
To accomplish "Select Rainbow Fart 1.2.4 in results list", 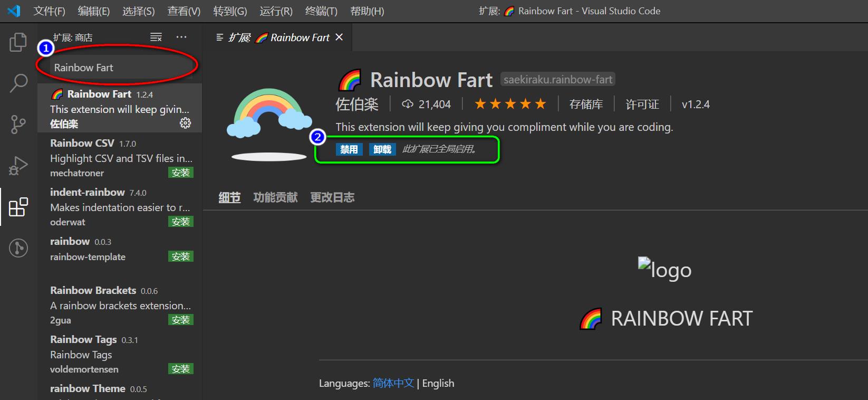I will 120,108.
